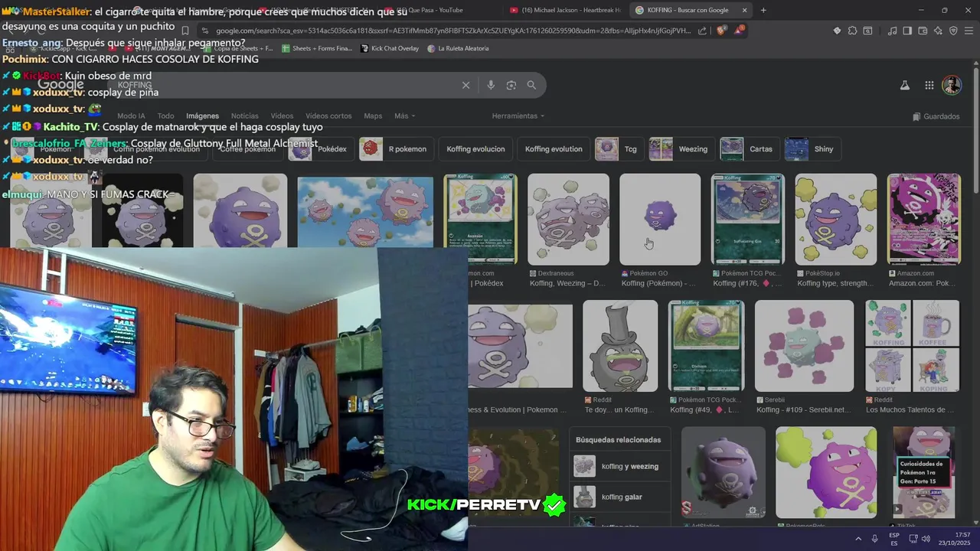980x551 pixels.
Task: Close the KOFFING - Buscar con Google tab
Action: pyautogui.click(x=744, y=10)
